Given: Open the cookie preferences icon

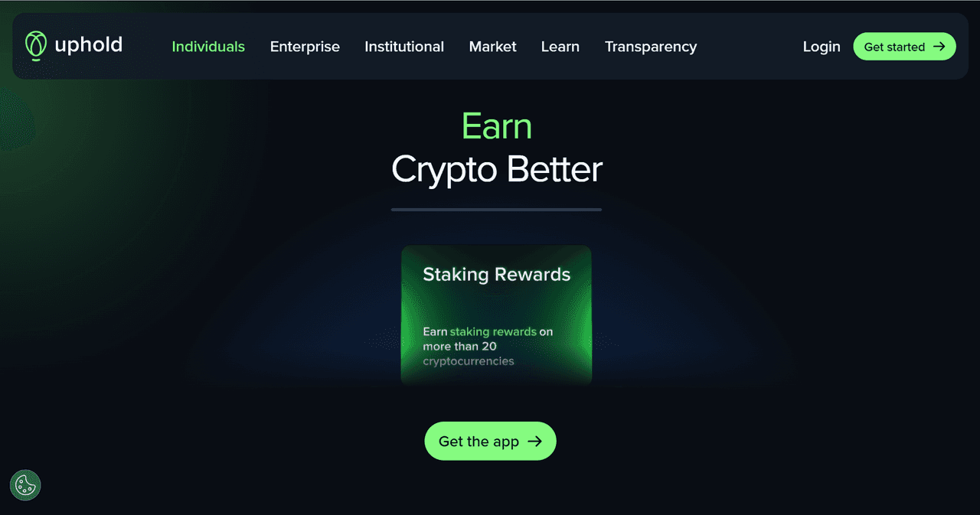Looking at the screenshot, I should coord(25,485).
